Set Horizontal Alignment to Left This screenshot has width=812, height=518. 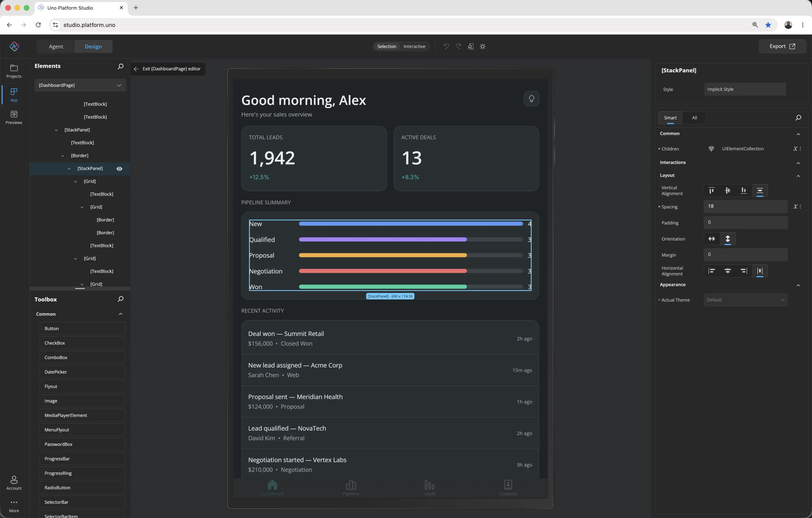712,271
